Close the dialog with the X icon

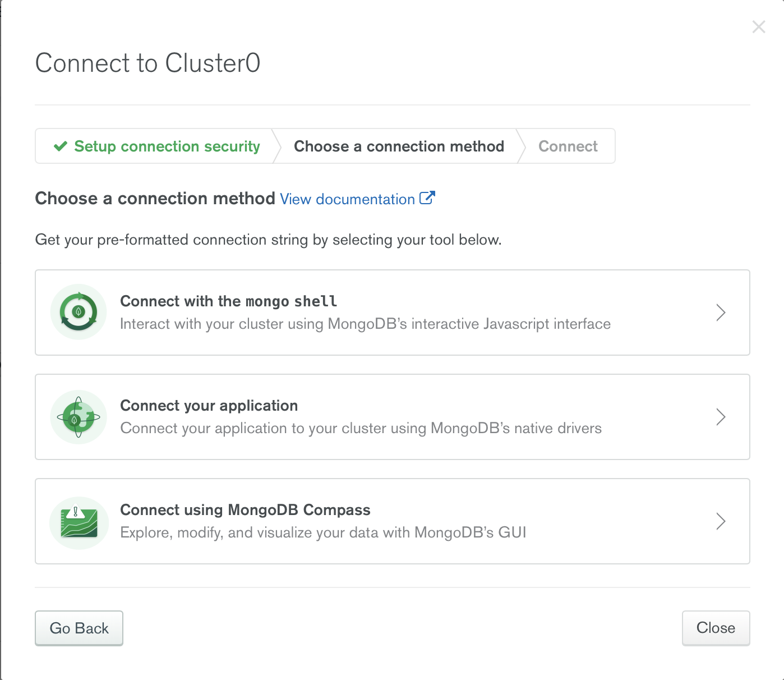tap(759, 27)
